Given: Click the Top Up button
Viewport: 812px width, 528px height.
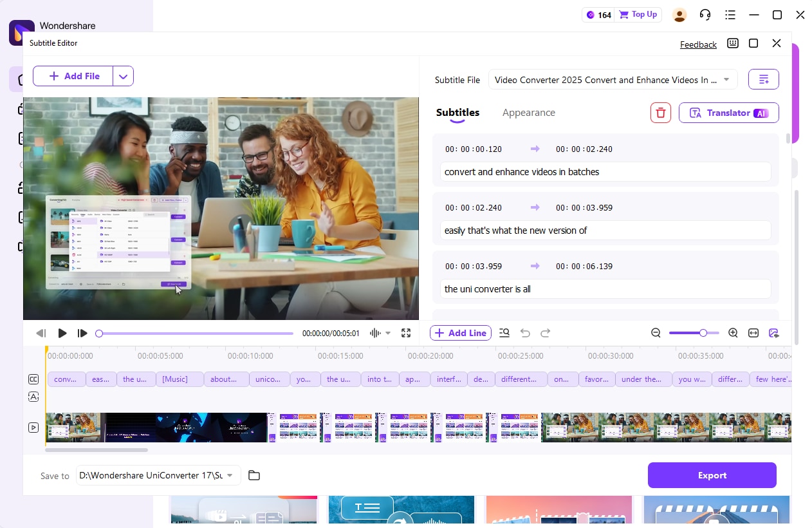Looking at the screenshot, I should (638, 14).
